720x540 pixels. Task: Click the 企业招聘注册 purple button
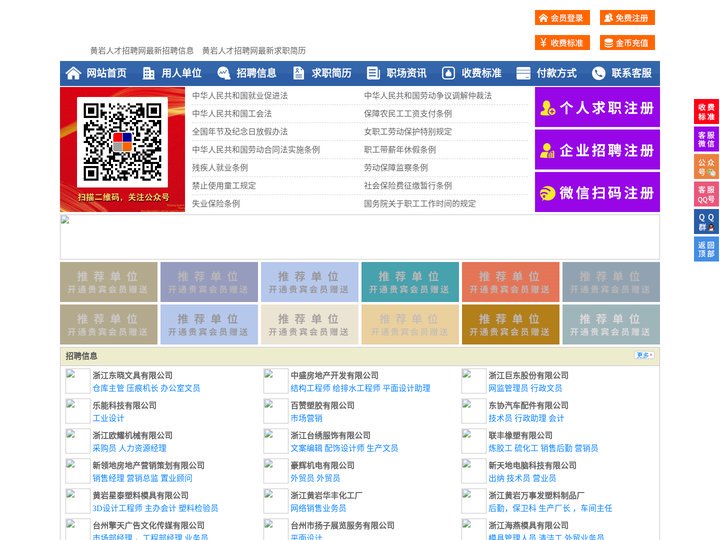click(597, 150)
